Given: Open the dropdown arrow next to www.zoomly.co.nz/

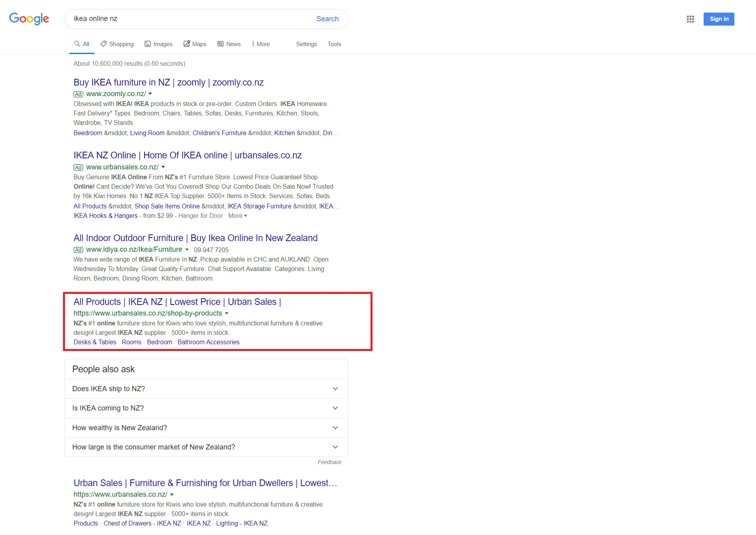Looking at the screenshot, I should click(x=150, y=94).
